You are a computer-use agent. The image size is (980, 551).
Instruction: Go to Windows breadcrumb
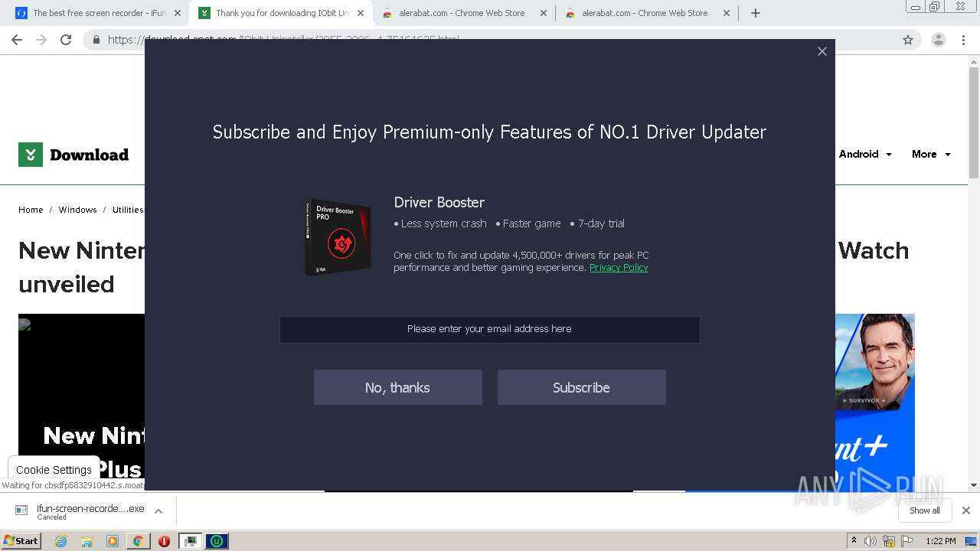77,210
